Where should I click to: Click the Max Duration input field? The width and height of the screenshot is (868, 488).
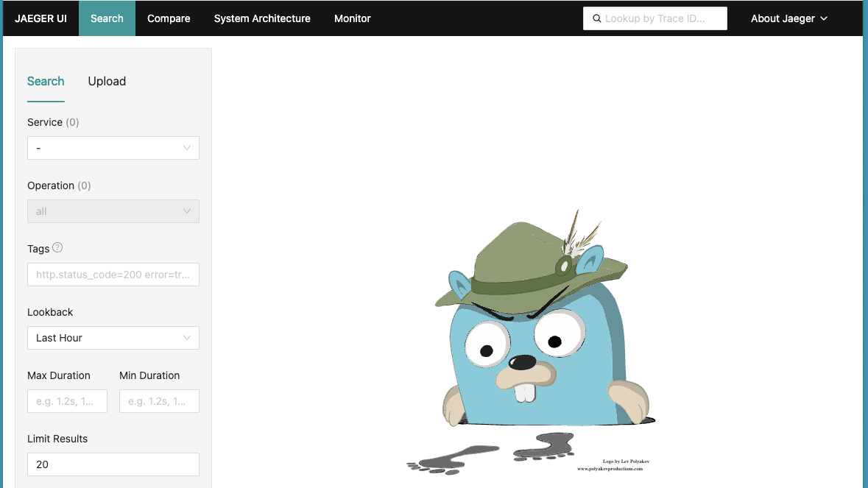pyautogui.click(x=67, y=401)
